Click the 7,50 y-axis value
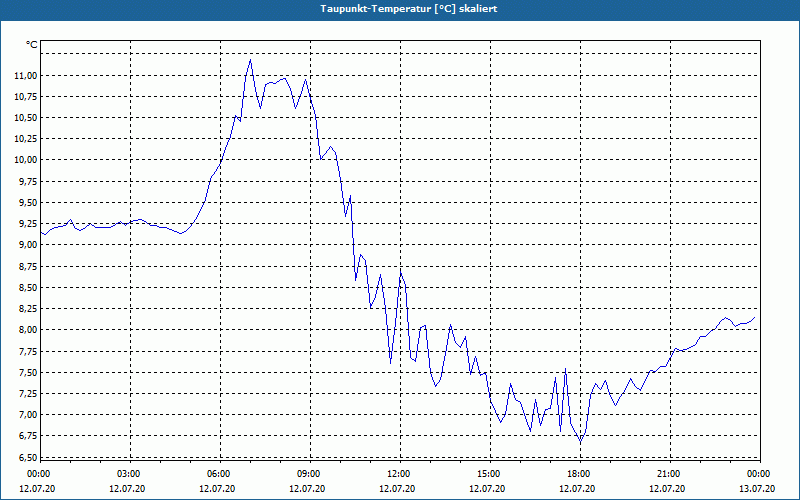Viewport: 800px width, 500px height. pyautogui.click(x=28, y=372)
